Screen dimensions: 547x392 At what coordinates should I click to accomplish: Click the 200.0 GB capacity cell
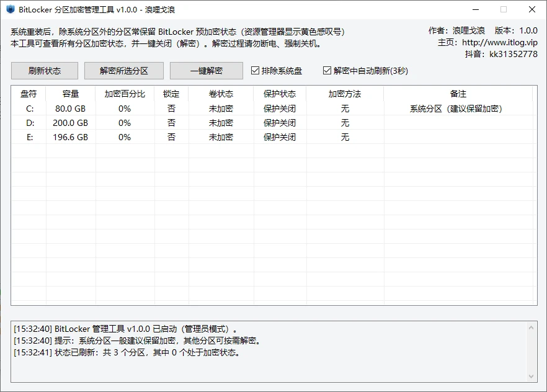pyautogui.click(x=71, y=123)
